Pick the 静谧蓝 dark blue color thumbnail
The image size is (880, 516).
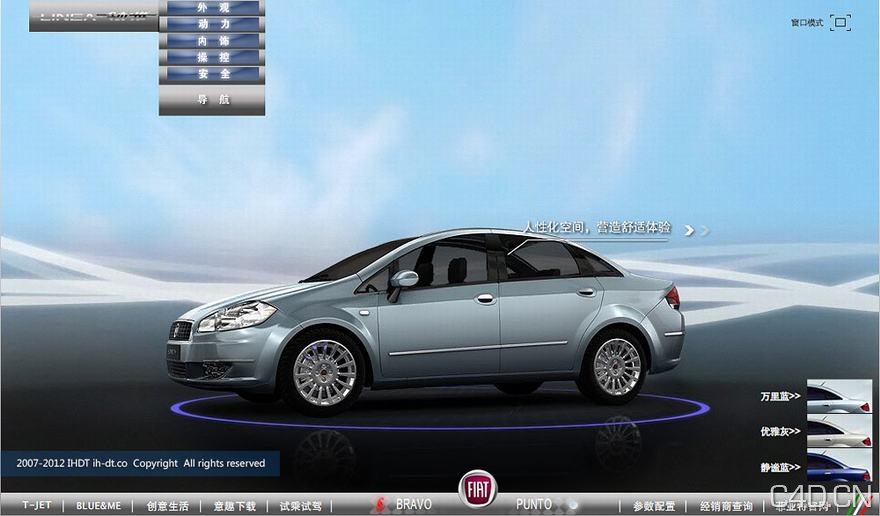pos(839,466)
